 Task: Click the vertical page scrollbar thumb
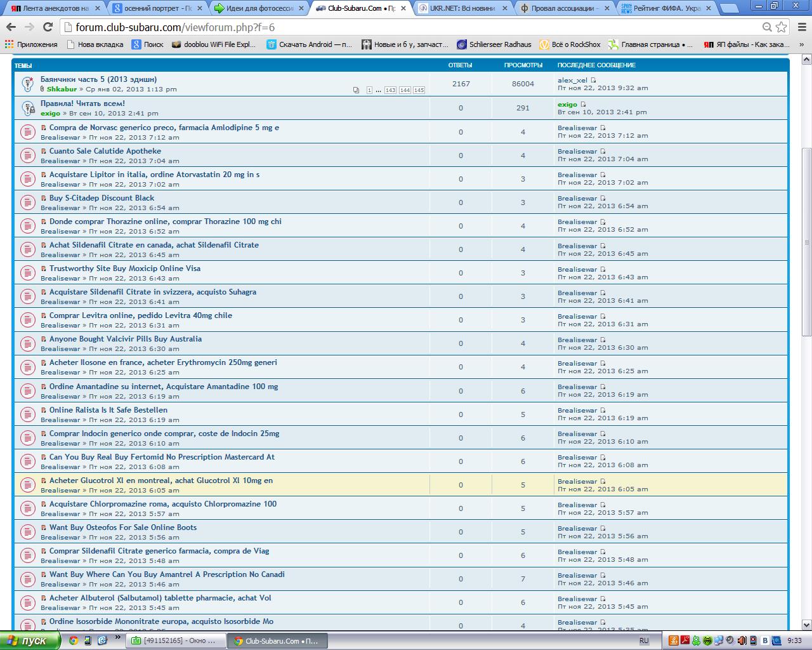coord(806,241)
